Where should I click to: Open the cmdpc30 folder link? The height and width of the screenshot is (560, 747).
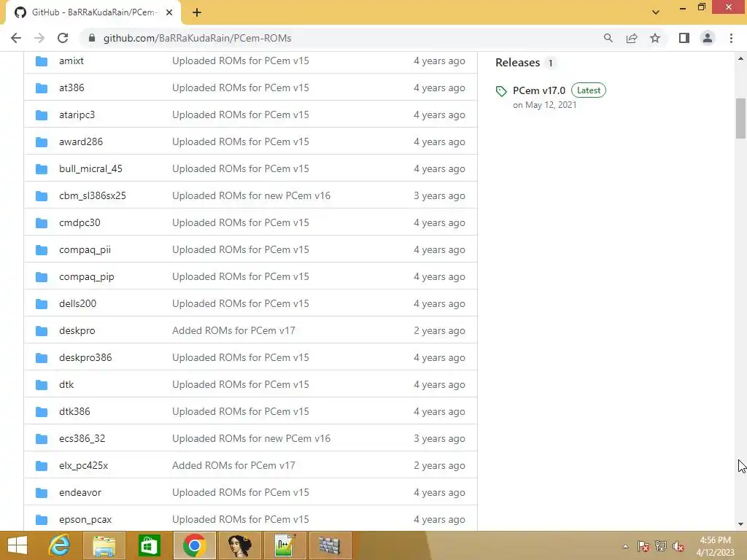pos(80,223)
